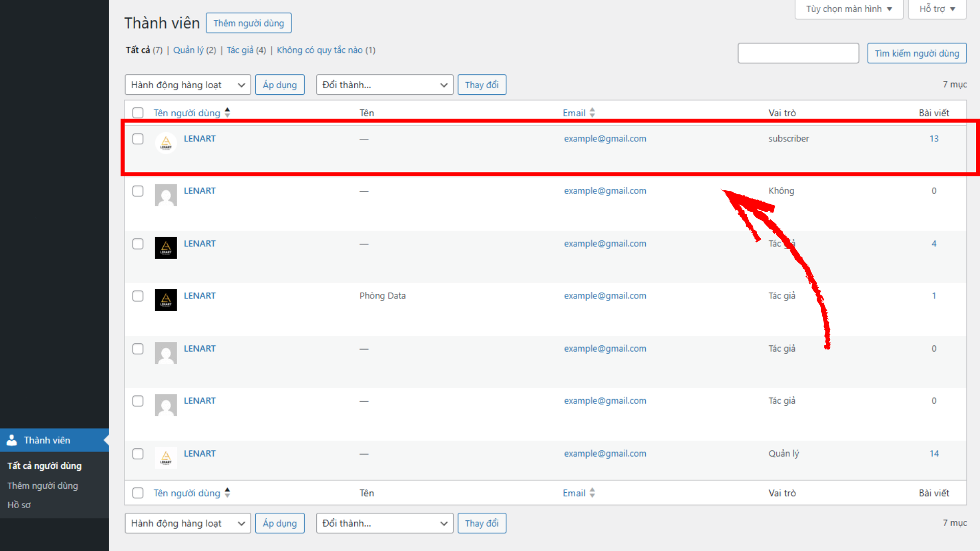Open Hồ sơ submenu in sidebar
The width and height of the screenshot is (980, 551).
[x=19, y=505]
